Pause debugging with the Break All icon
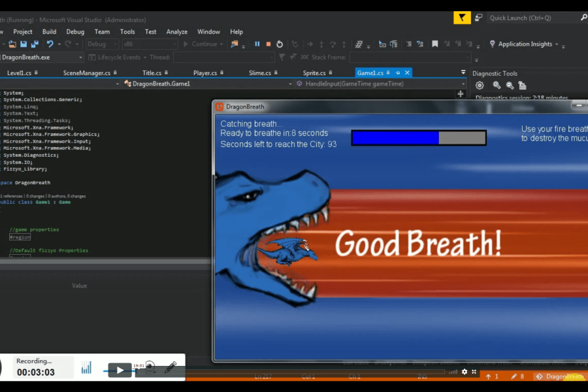588x392 pixels. tap(257, 44)
